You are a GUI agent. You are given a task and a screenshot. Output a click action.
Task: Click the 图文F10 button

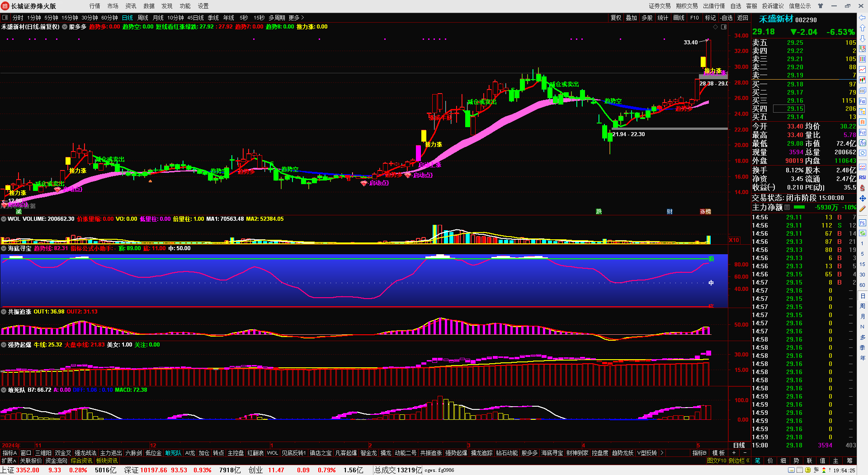pos(717,461)
